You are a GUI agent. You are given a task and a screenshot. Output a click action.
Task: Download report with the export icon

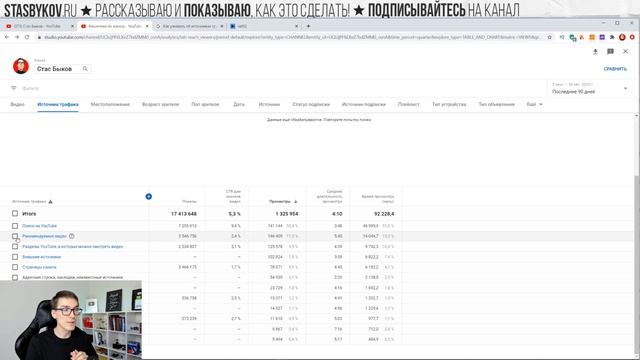click(595, 51)
